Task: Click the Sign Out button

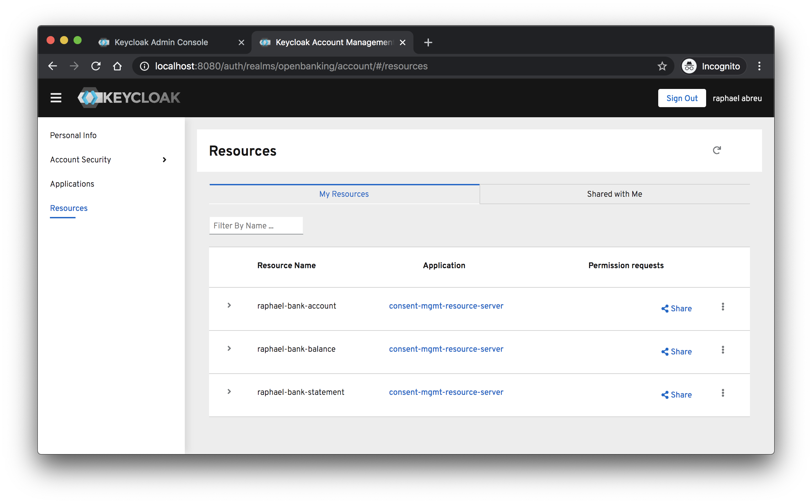Action: pos(681,98)
